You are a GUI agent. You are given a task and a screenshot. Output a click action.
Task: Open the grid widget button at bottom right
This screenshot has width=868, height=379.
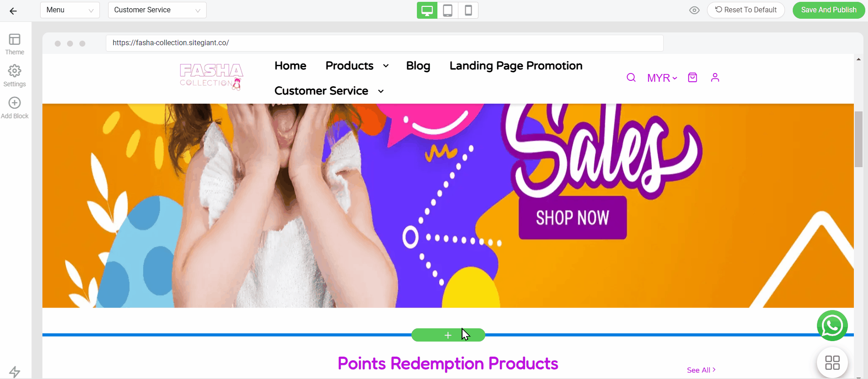pyautogui.click(x=832, y=363)
